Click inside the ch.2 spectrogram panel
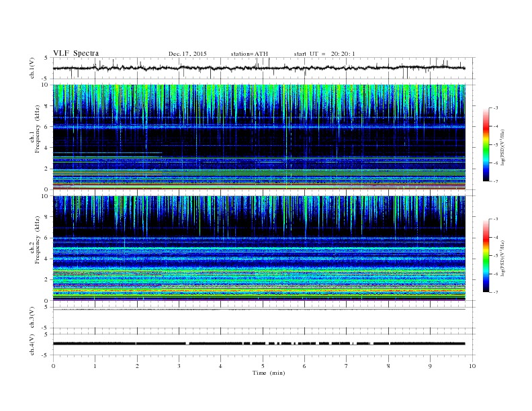 coord(259,248)
